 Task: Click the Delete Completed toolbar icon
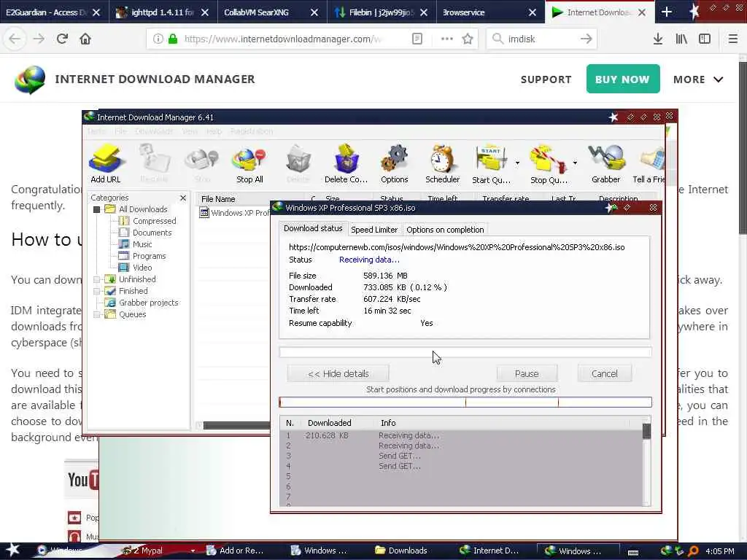coord(346,164)
